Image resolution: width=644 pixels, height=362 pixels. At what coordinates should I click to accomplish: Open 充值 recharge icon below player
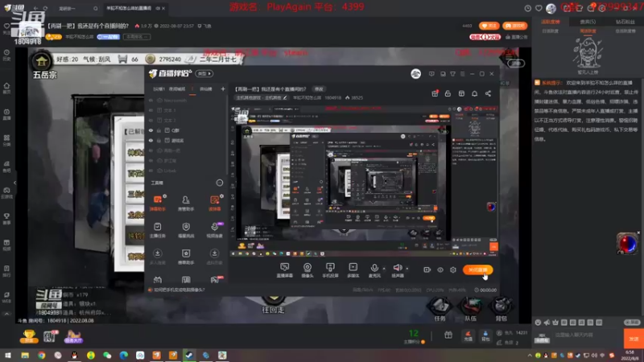[x=468, y=336]
